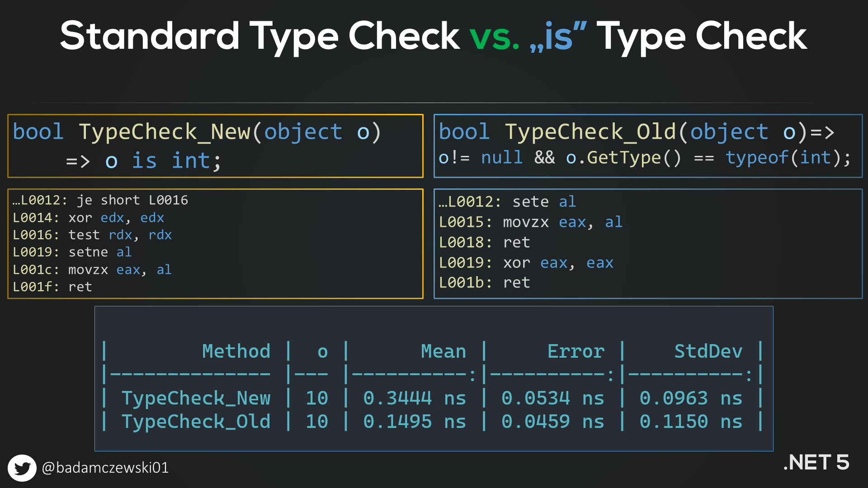Viewport: 868px width, 488px height.
Task: Click the Mean column header
Action: (443, 351)
